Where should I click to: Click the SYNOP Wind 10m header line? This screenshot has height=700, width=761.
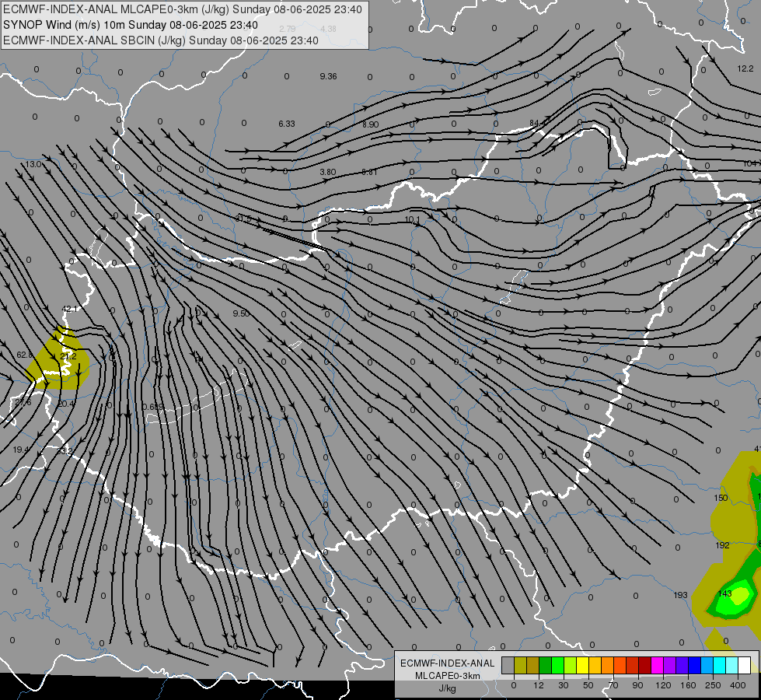tap(130, 25)
